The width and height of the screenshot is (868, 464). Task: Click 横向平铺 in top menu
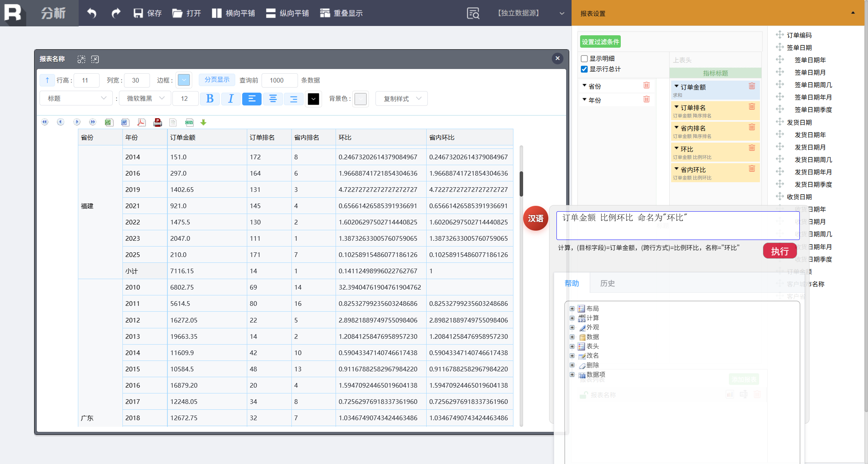click(x=233, y=13)
